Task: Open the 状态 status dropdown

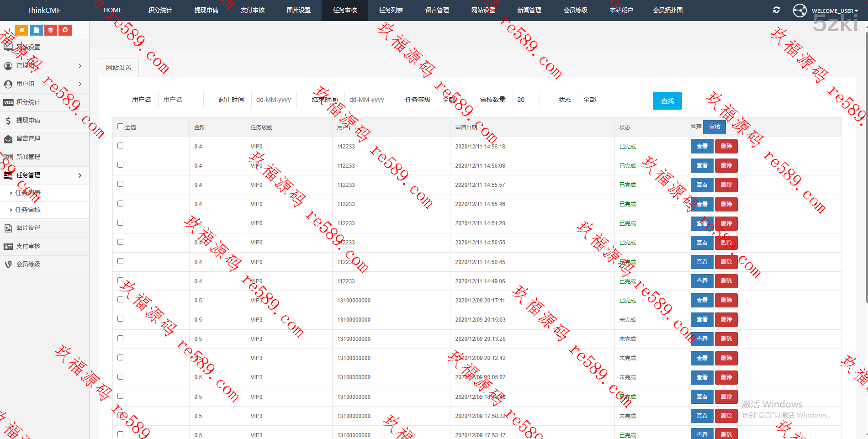Action: coord(614,100)
